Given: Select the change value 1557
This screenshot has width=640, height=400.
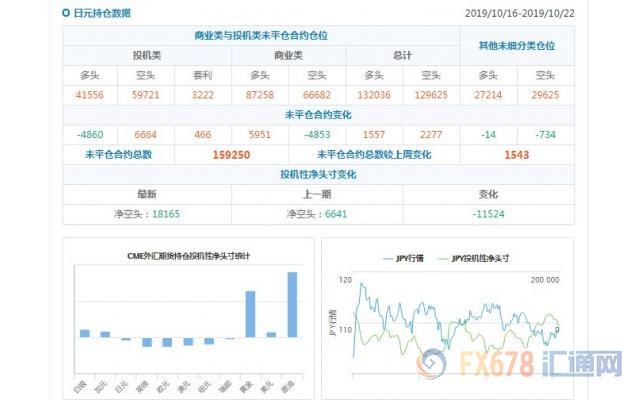Looking at the screenshot, I should pyautogui.click(x=374, y=135).
